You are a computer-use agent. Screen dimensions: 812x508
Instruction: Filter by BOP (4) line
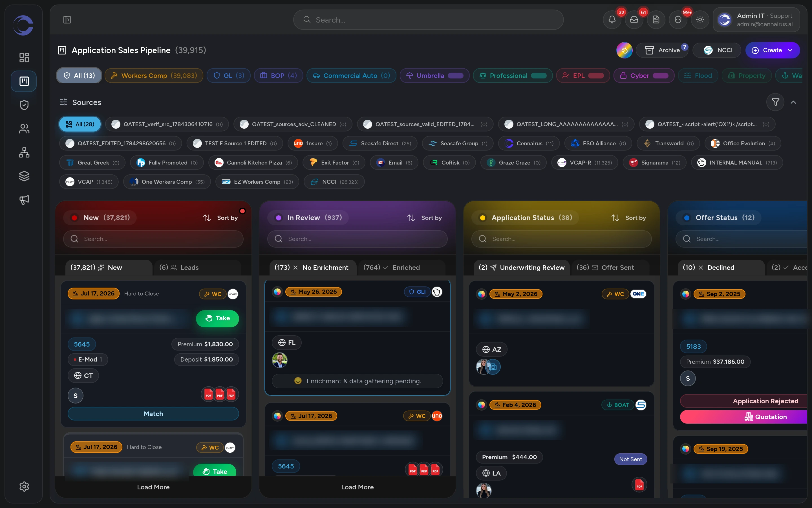(278, 76)
